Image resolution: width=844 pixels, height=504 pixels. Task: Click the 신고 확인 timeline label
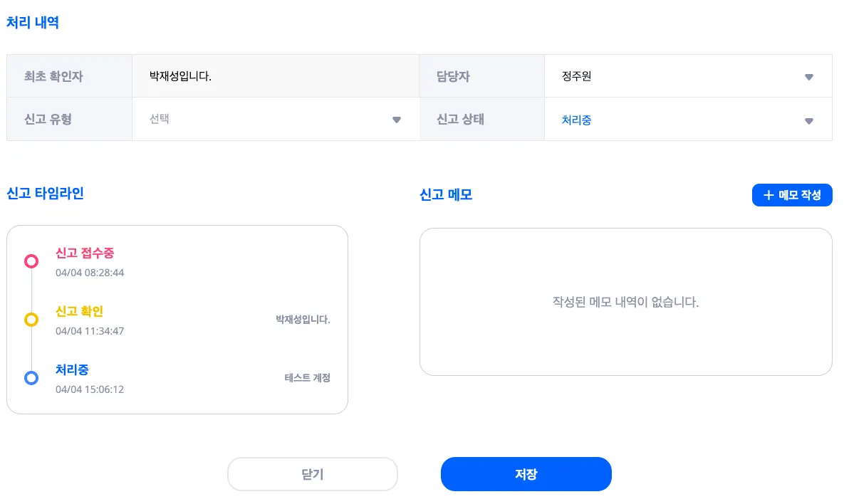(79, 311)
